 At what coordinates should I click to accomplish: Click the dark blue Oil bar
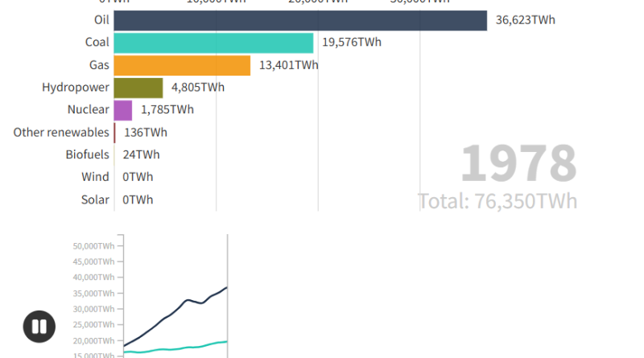pos(299,20)
